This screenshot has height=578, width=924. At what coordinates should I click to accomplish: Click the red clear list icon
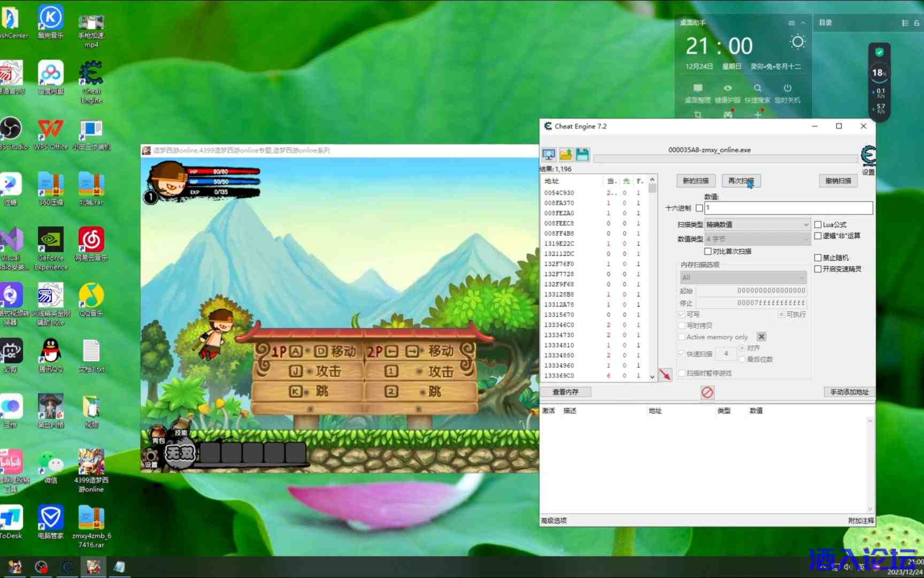(707, 393)
